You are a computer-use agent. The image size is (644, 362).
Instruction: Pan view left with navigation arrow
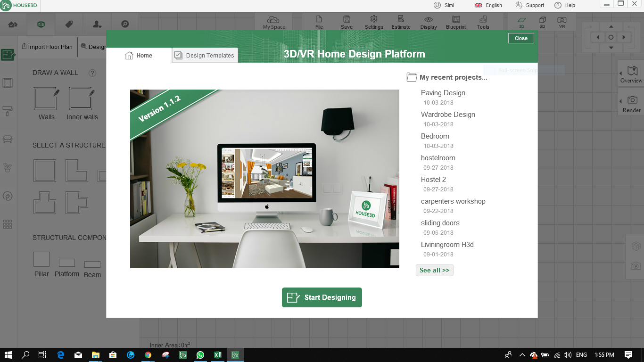[598, 37]
